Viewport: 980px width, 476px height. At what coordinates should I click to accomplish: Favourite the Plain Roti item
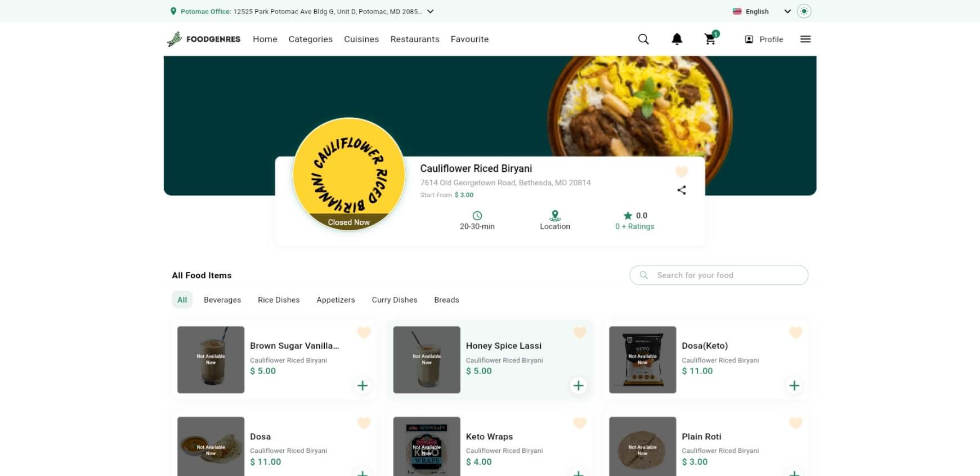[796, 423]
